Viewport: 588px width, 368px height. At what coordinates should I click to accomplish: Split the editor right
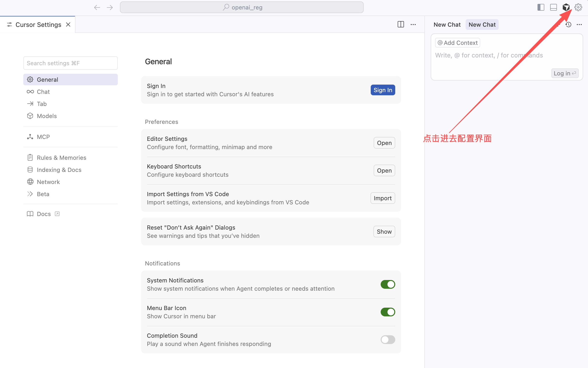pos(401,24)
